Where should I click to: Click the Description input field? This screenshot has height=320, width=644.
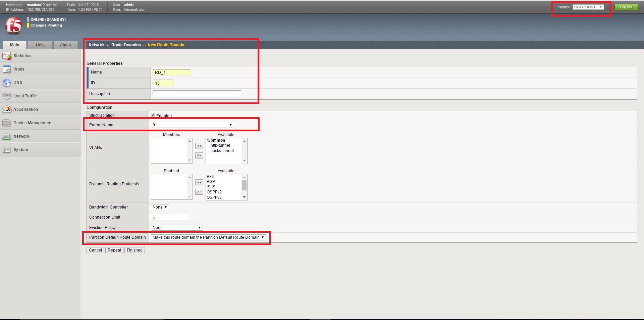point(197,94)
